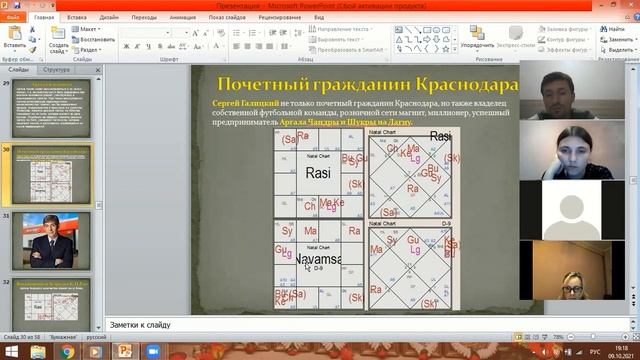The image size is (640, 360).
Task: Click the increase list level icon
Action: (283, 33)
